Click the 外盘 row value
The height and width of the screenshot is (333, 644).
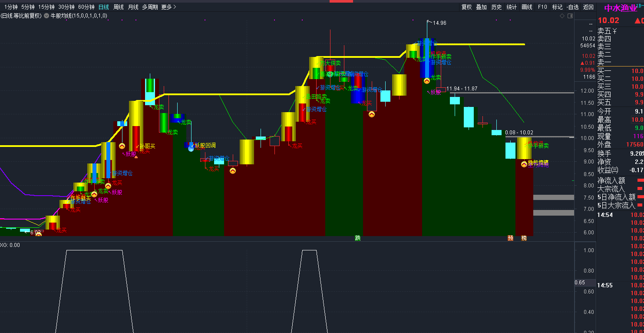click(635, 145)
